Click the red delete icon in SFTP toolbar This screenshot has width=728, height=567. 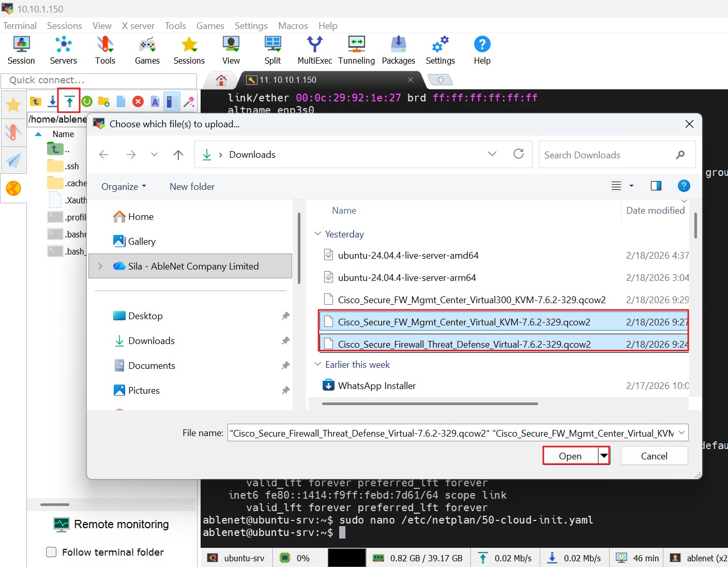[x=138, y=101]
